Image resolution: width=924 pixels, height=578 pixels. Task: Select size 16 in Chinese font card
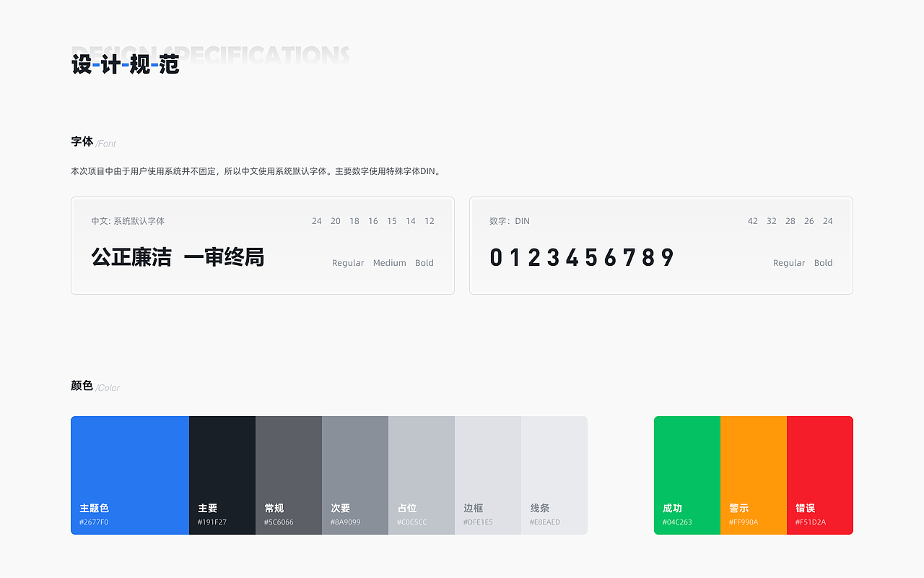click(x=373, y=221)
